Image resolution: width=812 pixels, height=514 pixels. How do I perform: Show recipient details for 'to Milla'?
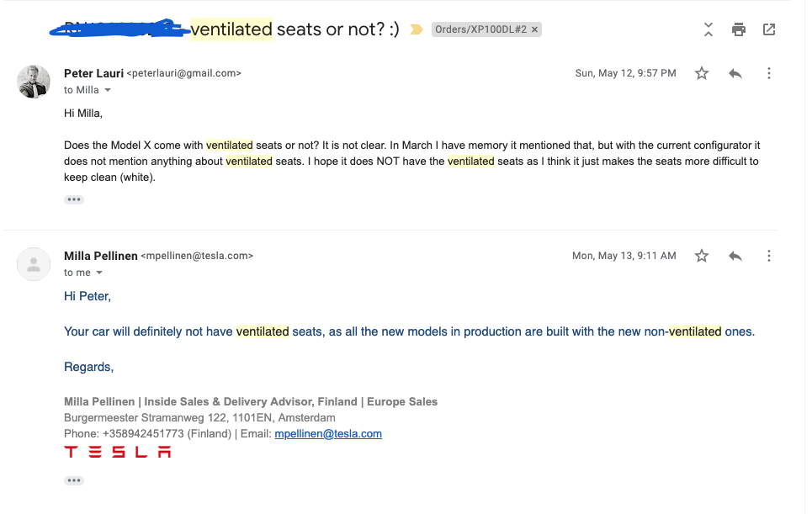[108, 90]
